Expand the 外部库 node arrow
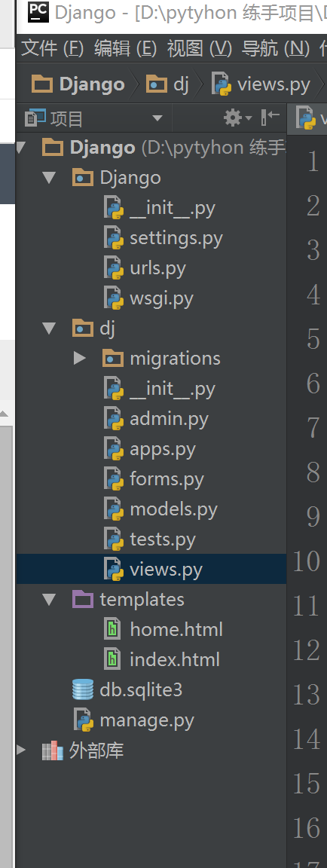Screen dimensions: 327x868 [x=21, y=750]
